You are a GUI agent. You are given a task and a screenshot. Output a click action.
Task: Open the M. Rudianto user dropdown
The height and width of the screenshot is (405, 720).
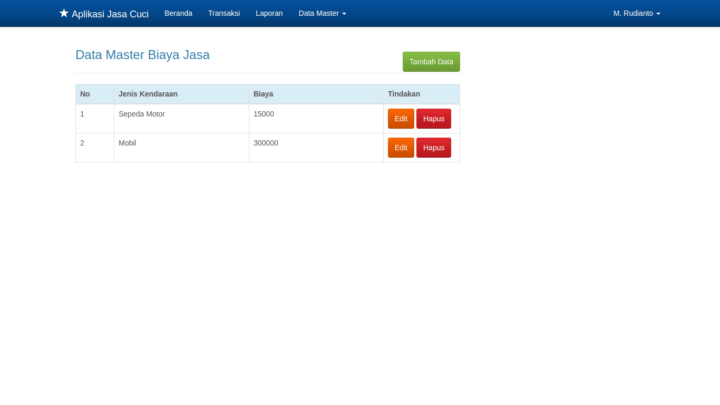pos(636,14)
